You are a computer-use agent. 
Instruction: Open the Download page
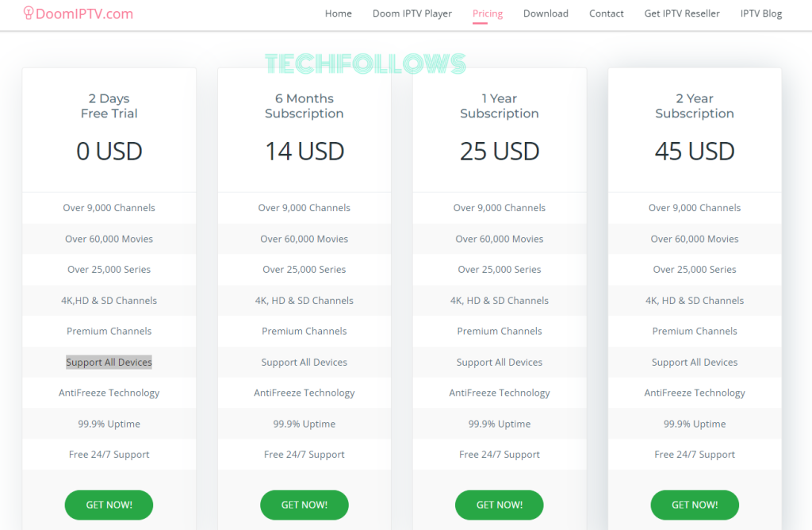click(546, 13)
